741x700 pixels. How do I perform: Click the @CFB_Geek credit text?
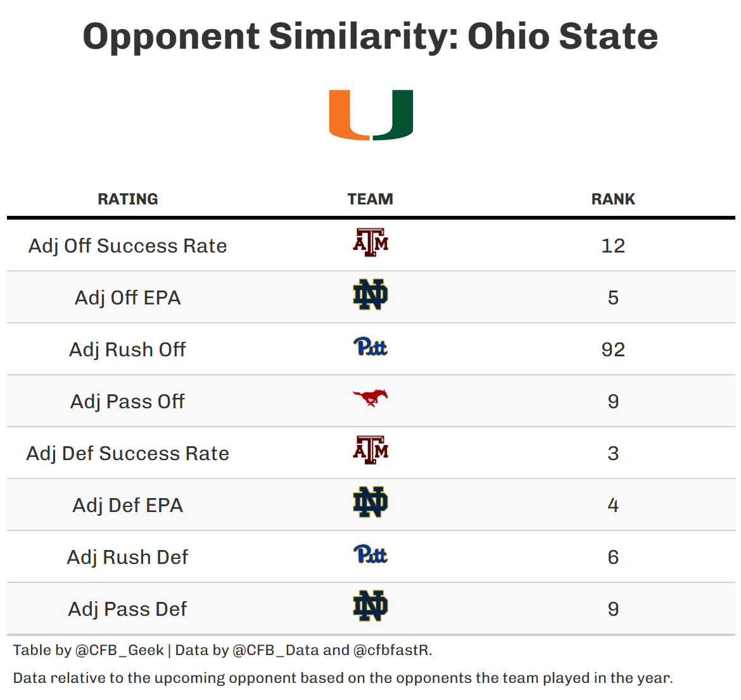point(119,650)
